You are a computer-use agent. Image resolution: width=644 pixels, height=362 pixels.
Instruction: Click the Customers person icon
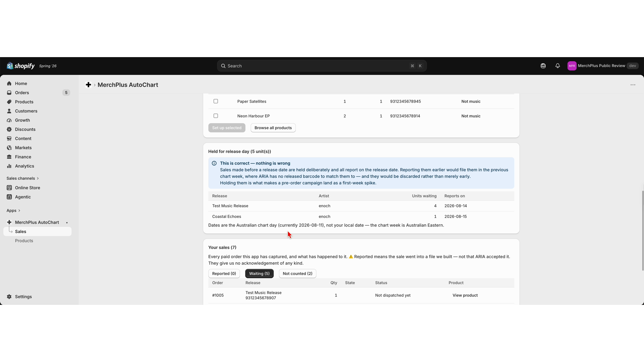(9, 111)
